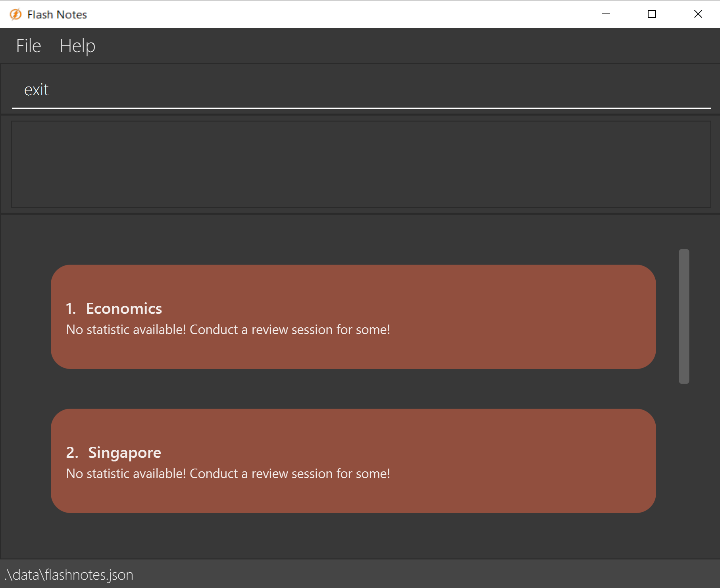Click the '1. Economics' title text

point(114,308)
